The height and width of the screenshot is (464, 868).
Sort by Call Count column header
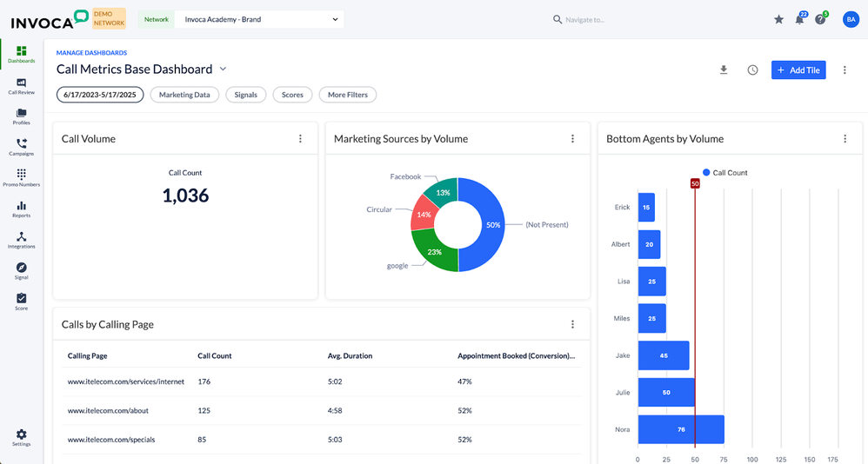click(215, 355)
